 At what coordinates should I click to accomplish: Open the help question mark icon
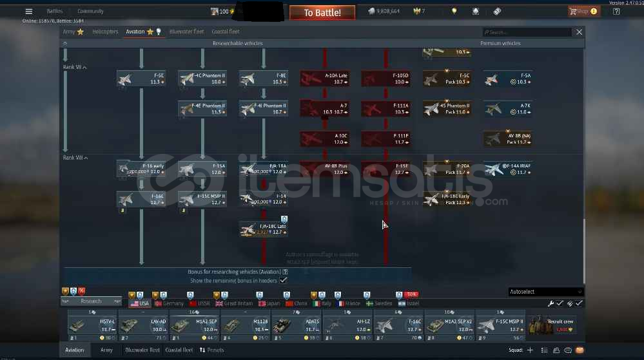pos(616,12)
